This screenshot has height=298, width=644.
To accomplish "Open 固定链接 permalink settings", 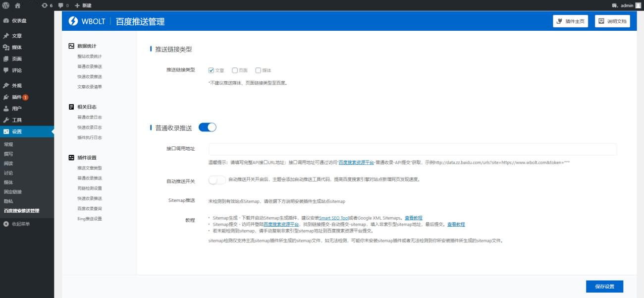I will point(13,191).
